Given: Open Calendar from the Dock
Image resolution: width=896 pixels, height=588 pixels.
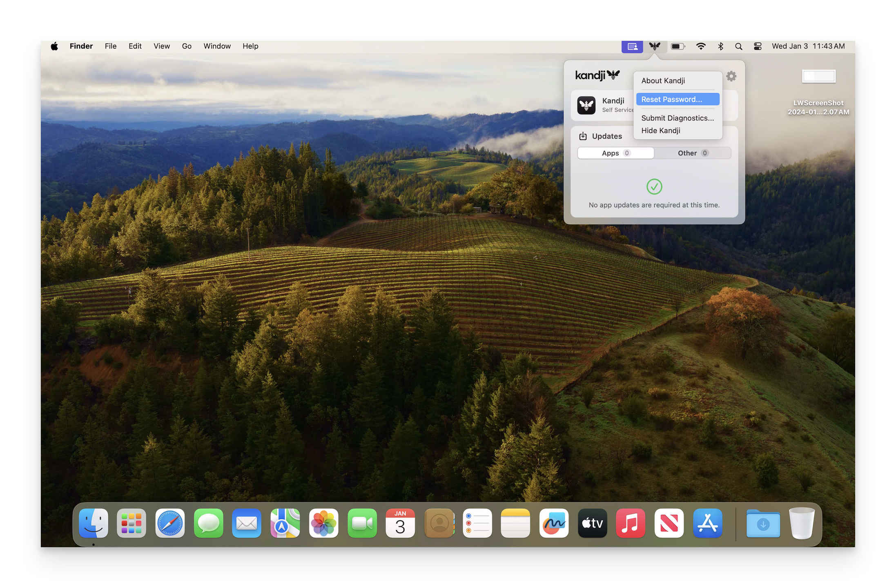Looking at the screenshot, I should pos(400,523).
